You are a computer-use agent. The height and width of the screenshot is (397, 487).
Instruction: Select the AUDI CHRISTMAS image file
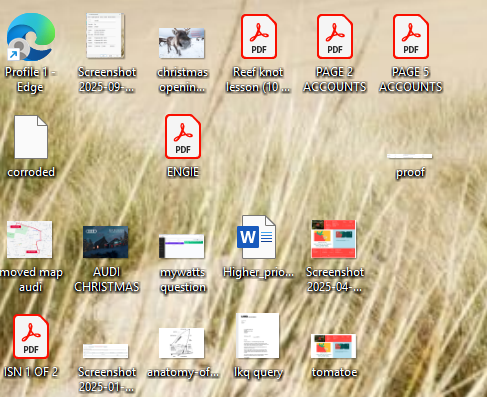point(105,242)
